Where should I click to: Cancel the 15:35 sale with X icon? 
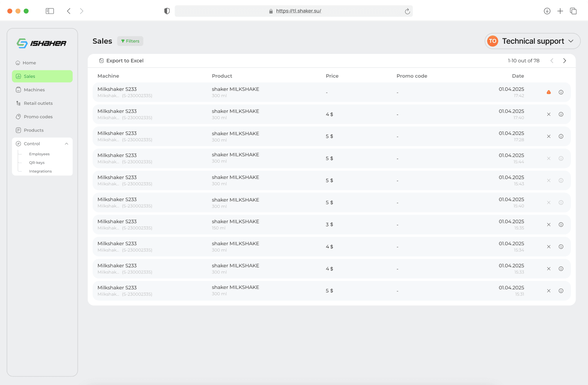(x=549, y=225)
